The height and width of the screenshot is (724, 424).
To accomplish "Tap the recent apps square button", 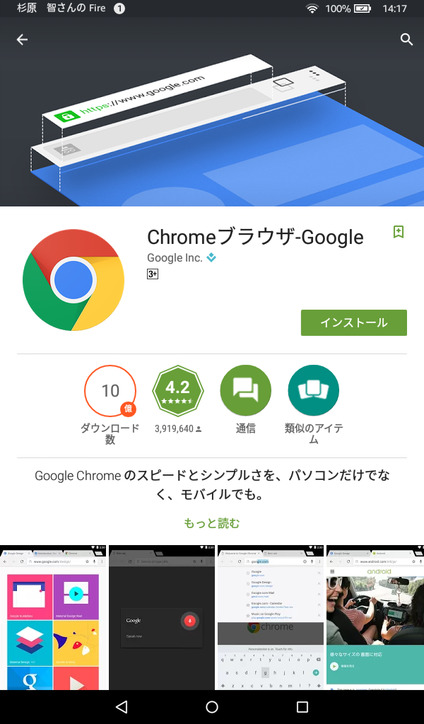I will 303,706.
